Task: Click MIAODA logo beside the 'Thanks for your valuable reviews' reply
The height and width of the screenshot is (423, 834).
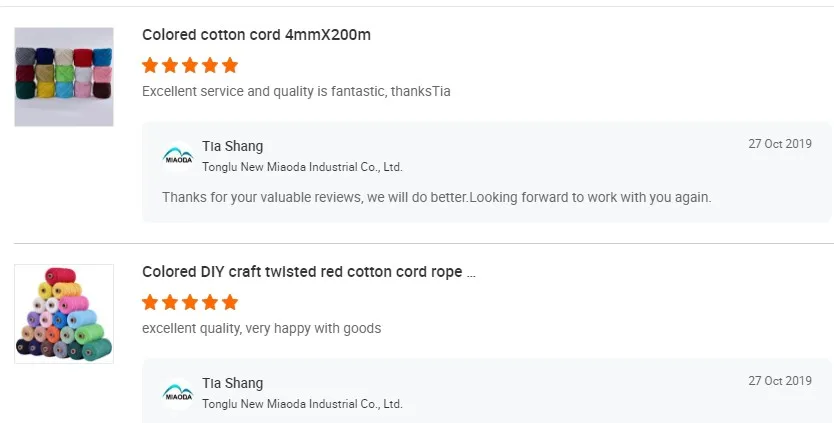Action: [x=178, y=157]
